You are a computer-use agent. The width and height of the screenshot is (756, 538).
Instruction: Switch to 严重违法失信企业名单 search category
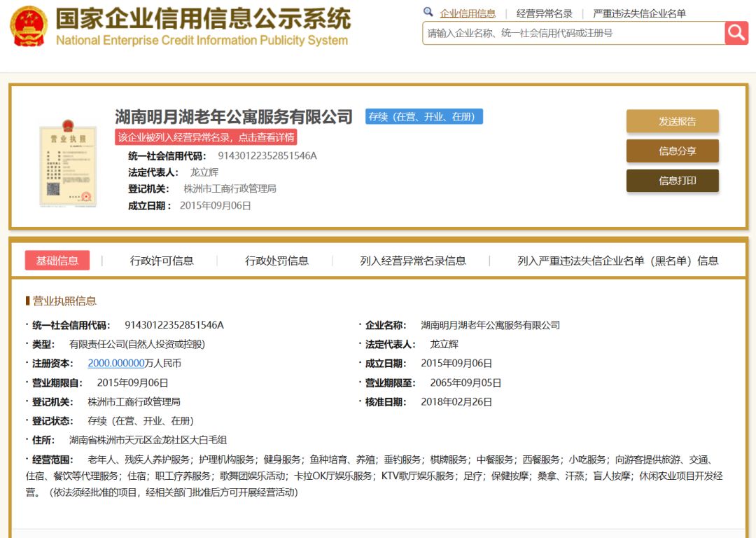(x=639, y=13)
